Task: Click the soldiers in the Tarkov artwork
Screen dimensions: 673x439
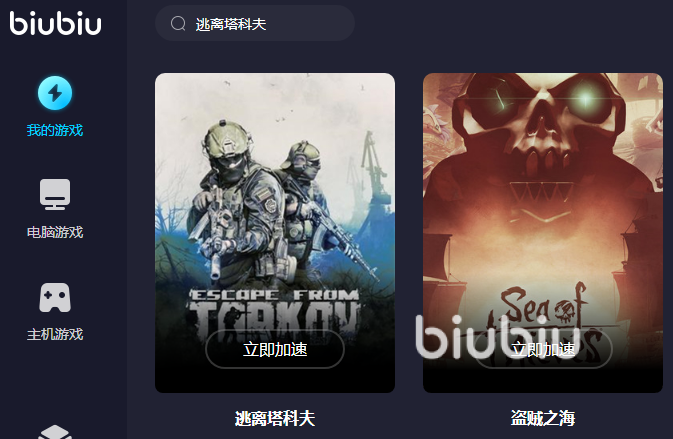Action: [264, 202]
